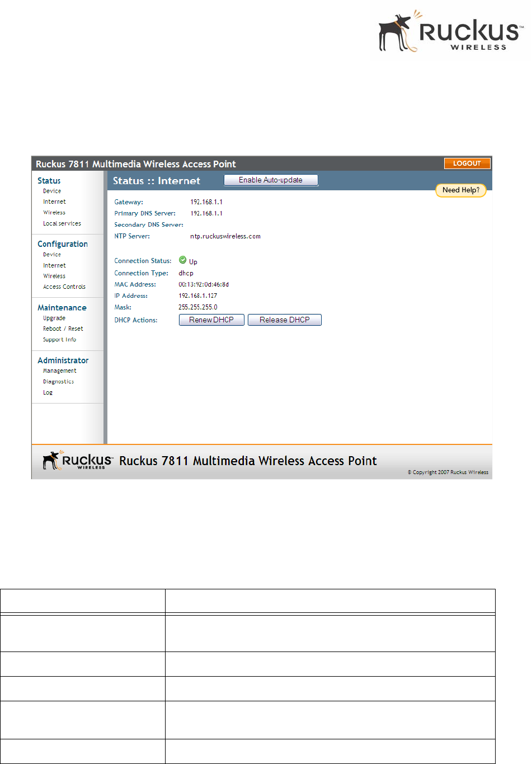The image size is (532, 764).
Task: Open Access Controls configuration
Action: tap(64, 287)
